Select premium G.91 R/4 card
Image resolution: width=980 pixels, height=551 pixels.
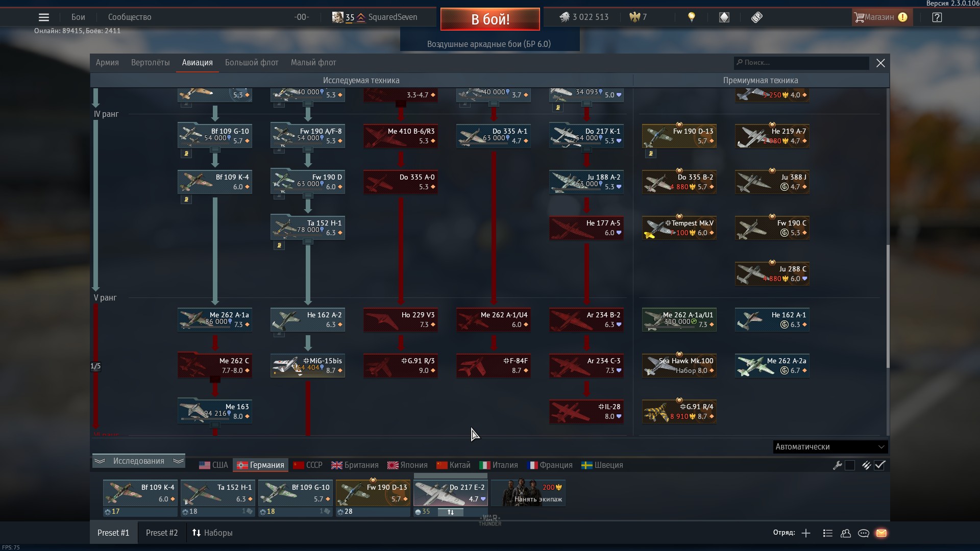[x=679, y=412]
